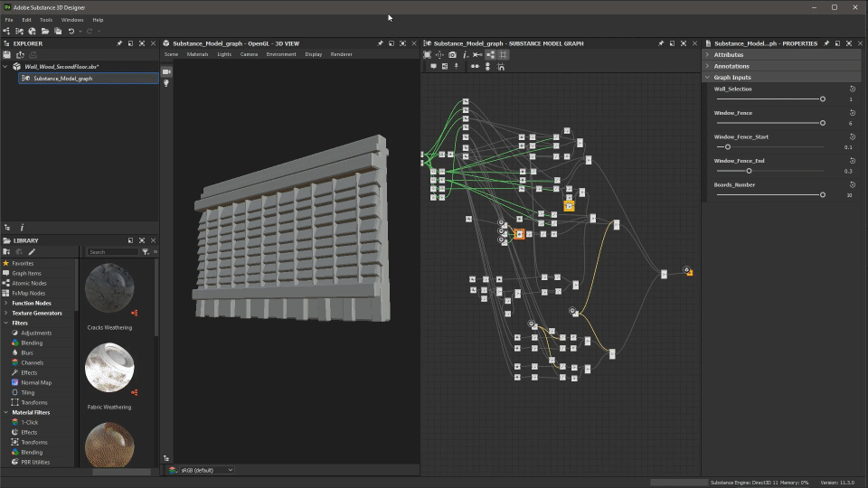Select PBR Utilities in Library
This screenshot has height=488, width=868.
coord(35,463)
